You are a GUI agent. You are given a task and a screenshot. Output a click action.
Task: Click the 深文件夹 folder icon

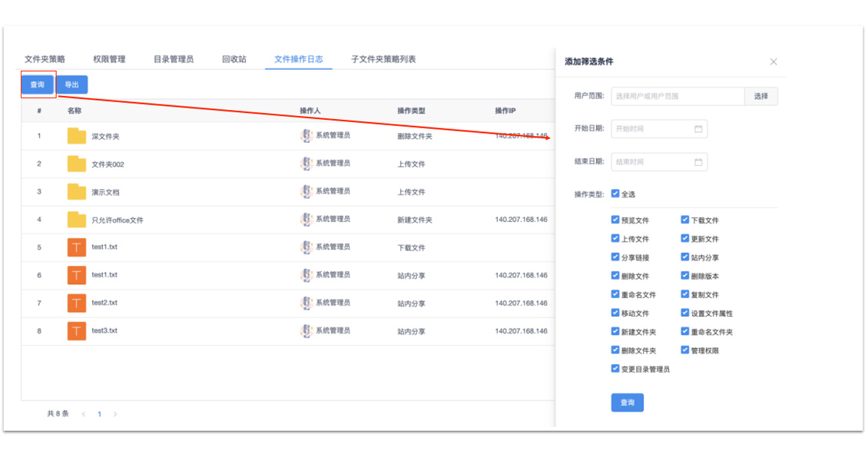pyautogui.click(x=76, y=137)
